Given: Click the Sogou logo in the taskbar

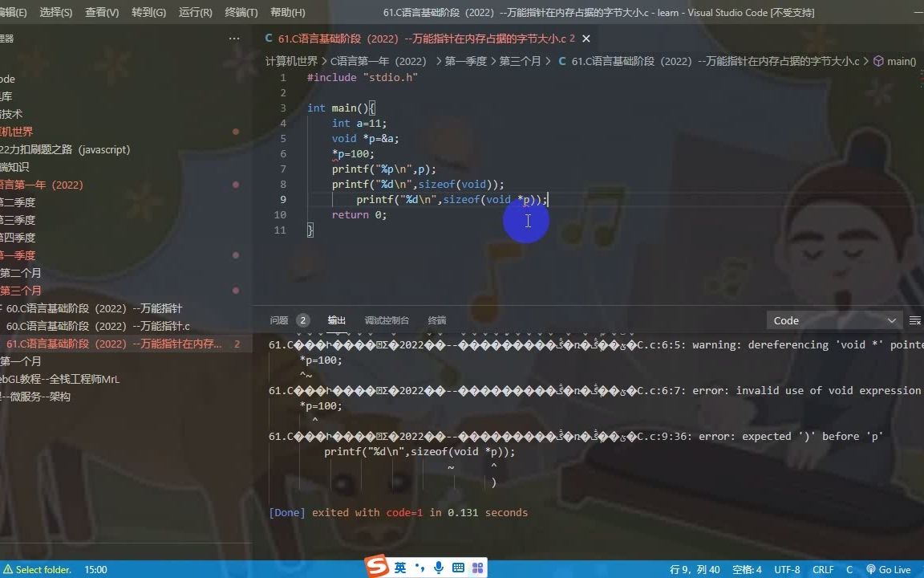Looking at the screenshot, I should click(374, 568).
